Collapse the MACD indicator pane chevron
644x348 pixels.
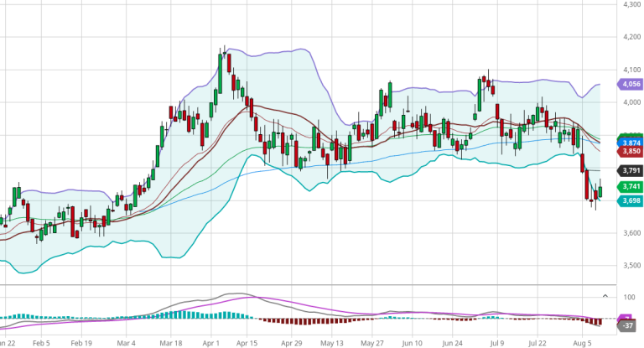[605, 296]
